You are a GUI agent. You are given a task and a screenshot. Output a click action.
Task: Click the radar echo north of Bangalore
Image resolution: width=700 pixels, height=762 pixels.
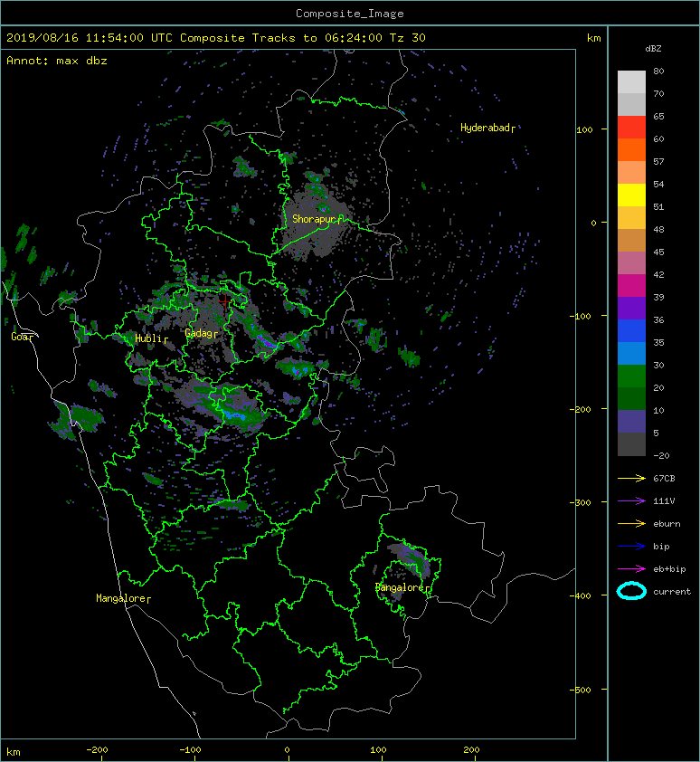point(411,557)
